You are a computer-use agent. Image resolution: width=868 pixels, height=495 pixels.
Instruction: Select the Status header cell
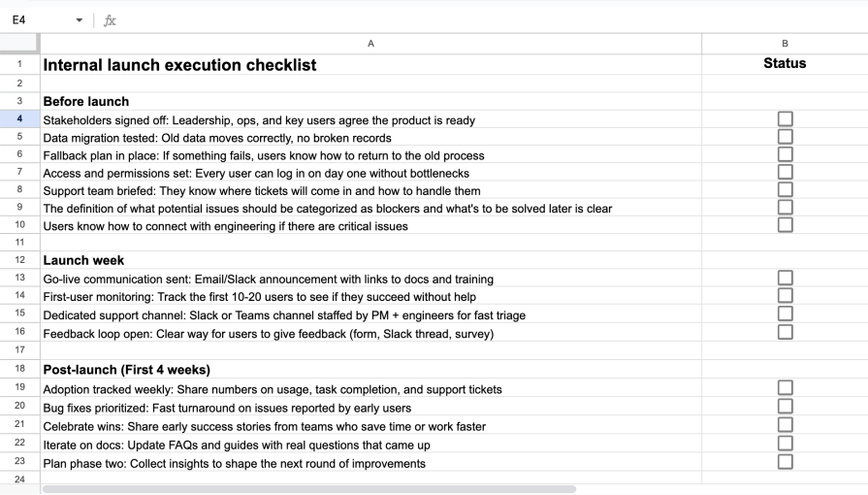(785, 64)
